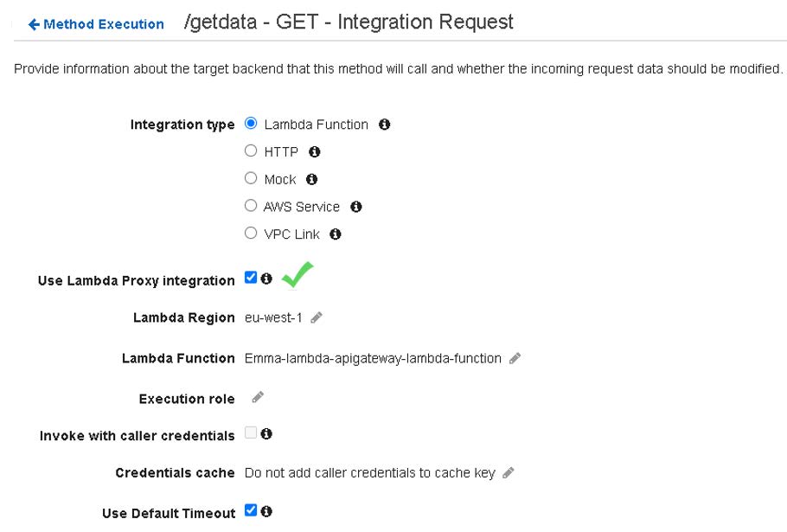Viewport: 787px width, 532px height.
Task: Click info icon beside HTTP option
Action: click(x=315, y=151)
